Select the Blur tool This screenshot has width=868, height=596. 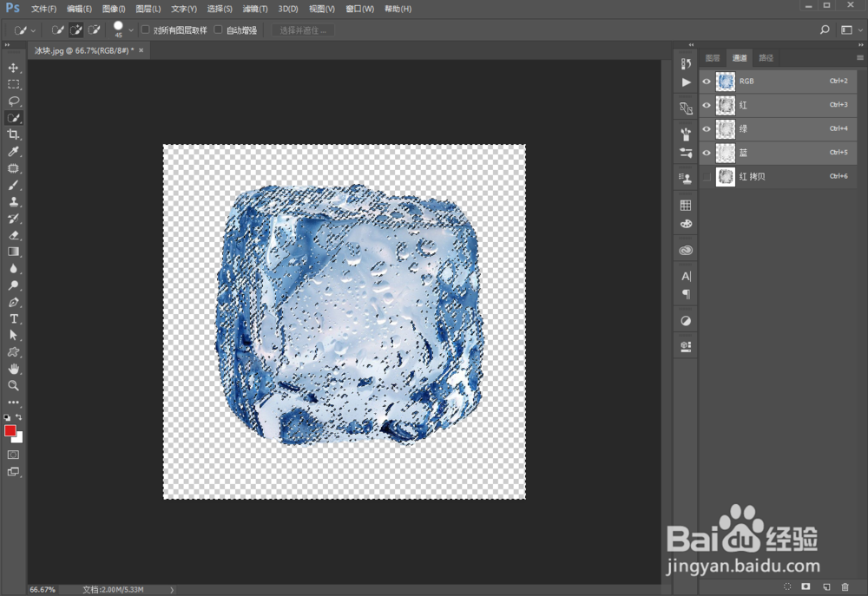click(13, 268)
